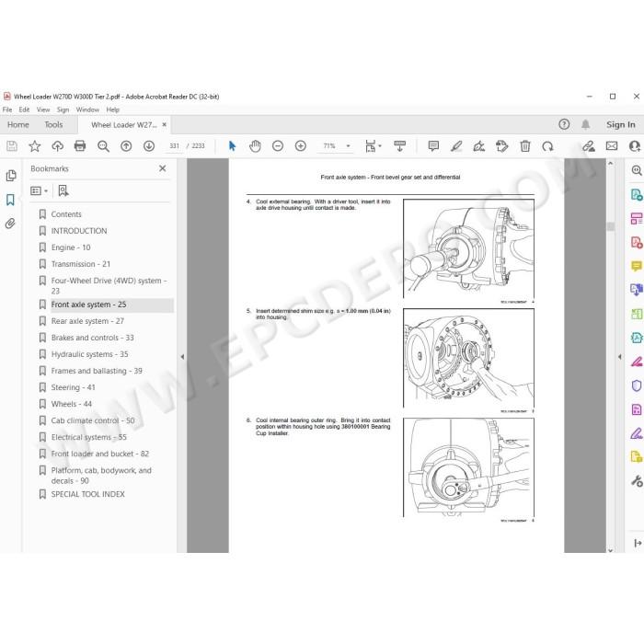644x644 pixels.
Task: Select the Hand pan tool
Action: [255, 145]
